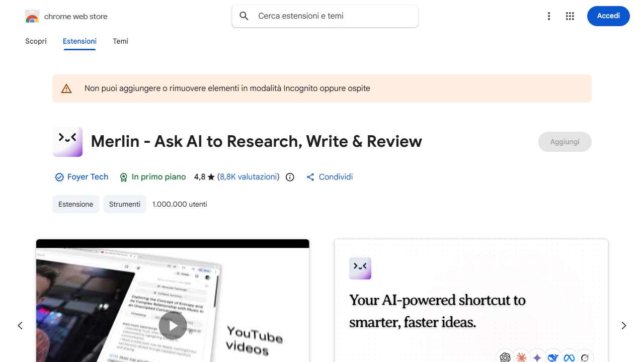The width and height of the screenshot is (644, 362).
Task: Play the YouTube demo video
Action: (173, 325)
